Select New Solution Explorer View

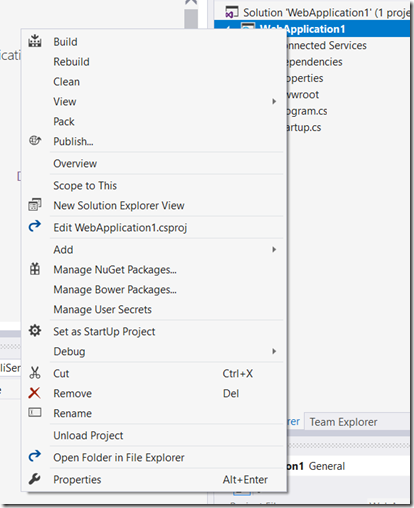click(x=153, y=206)
